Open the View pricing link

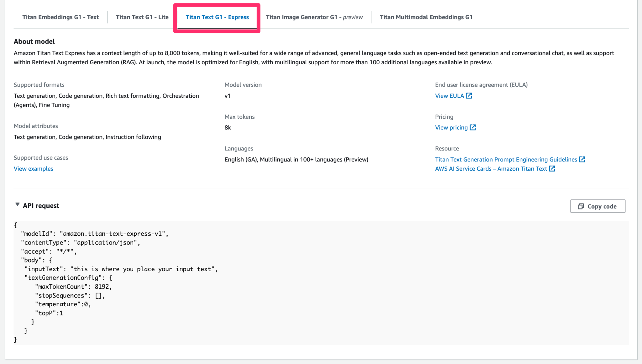point(452,127)
